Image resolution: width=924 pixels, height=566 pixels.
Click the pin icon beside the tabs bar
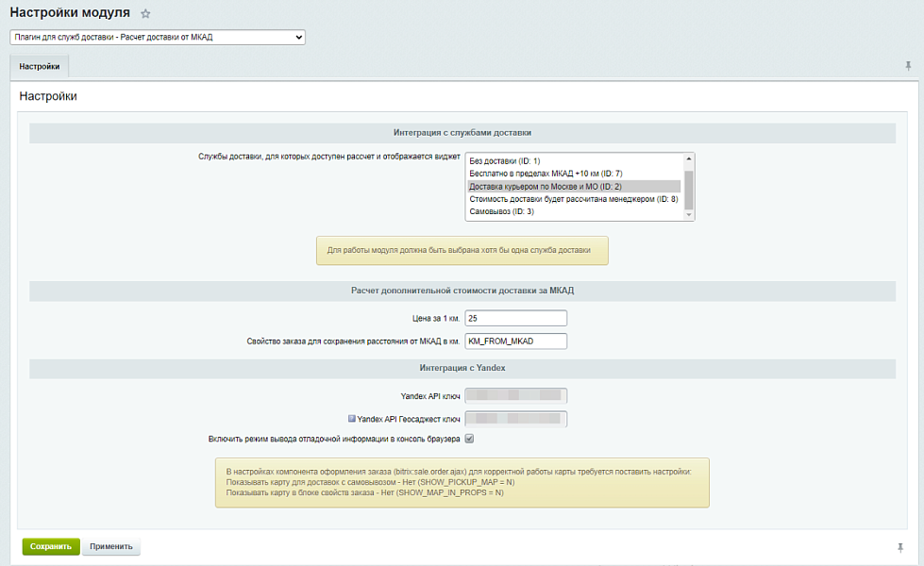[x=908, y=66]
